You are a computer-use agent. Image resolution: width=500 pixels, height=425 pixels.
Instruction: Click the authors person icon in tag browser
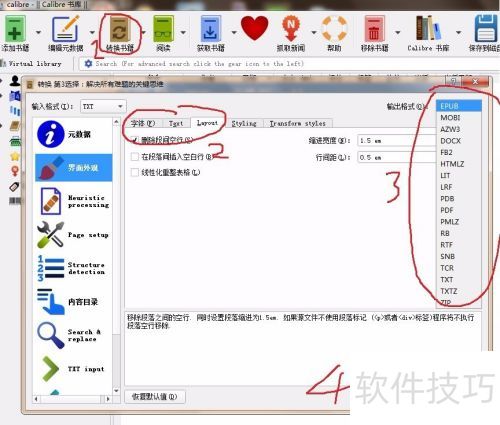15,81
